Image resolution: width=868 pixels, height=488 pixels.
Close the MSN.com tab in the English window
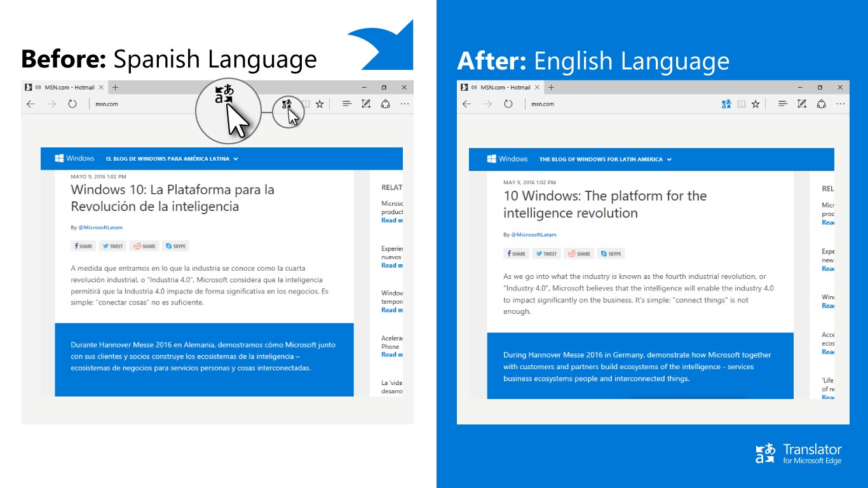537,87
